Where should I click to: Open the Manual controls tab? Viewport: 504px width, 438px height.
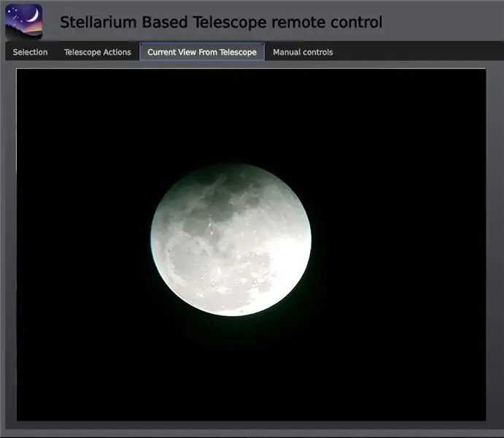(x=303, y=52)
